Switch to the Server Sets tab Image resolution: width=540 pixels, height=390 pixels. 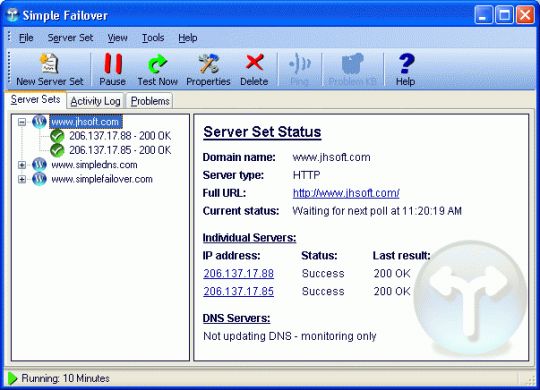pyautogui.click(x=35, y=100)
